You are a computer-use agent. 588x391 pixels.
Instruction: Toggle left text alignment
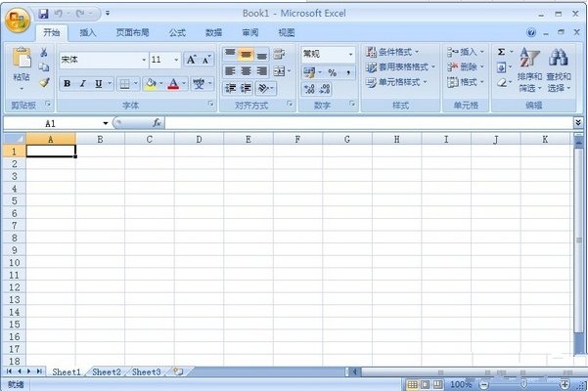click(230, 70)
